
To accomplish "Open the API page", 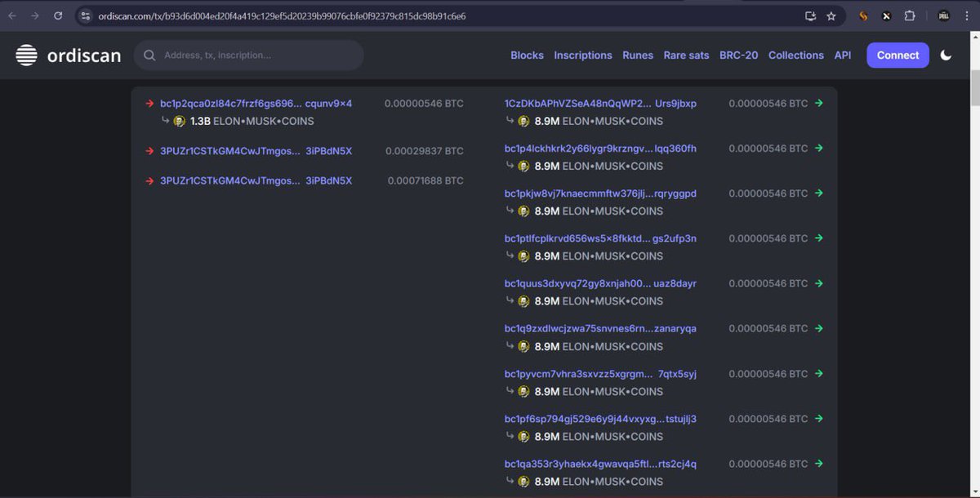I will pyautogui.click(x=843, y=56).
